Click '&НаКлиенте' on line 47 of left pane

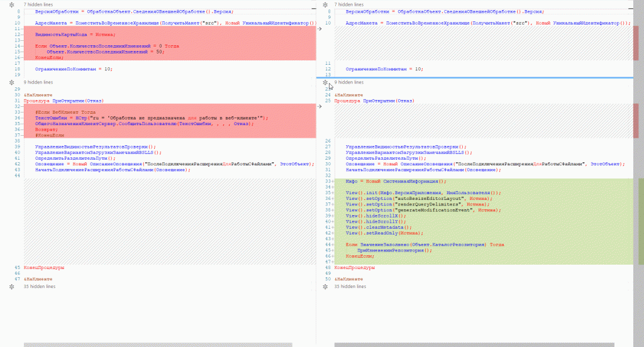tap(38, 279)
